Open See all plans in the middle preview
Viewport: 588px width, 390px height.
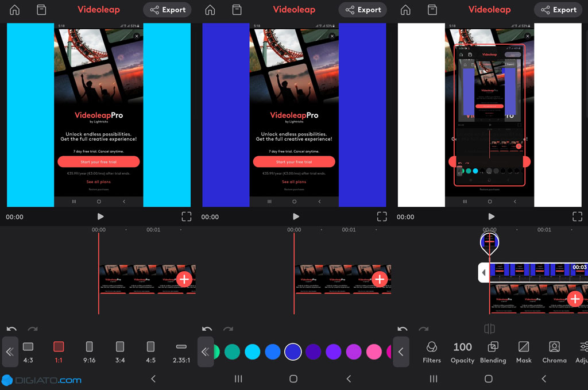click(294, 182)
